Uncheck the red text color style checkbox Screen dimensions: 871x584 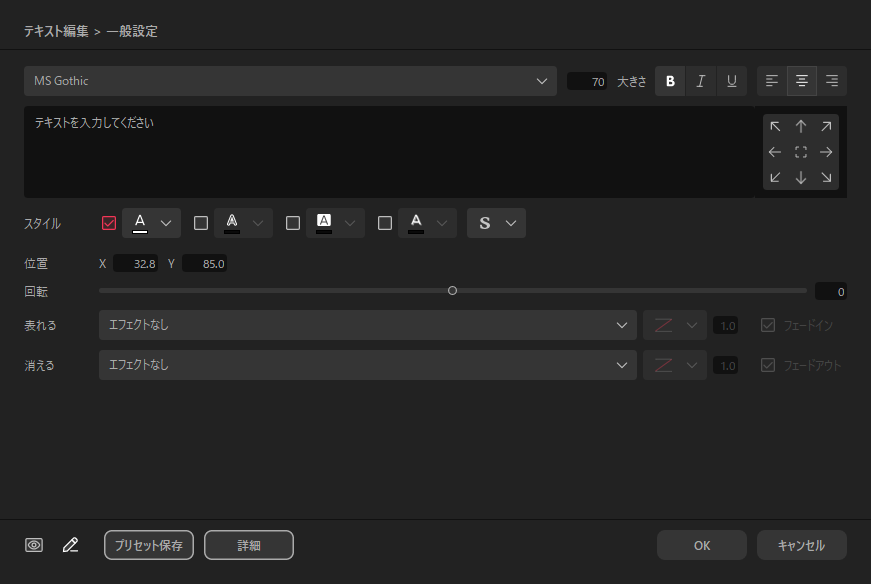(x=109, y=223)
